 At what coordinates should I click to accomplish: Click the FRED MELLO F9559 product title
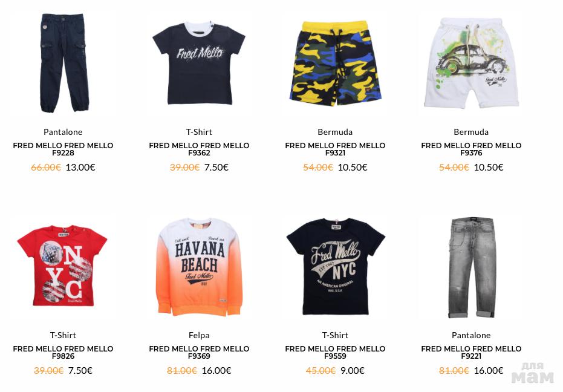335,352
